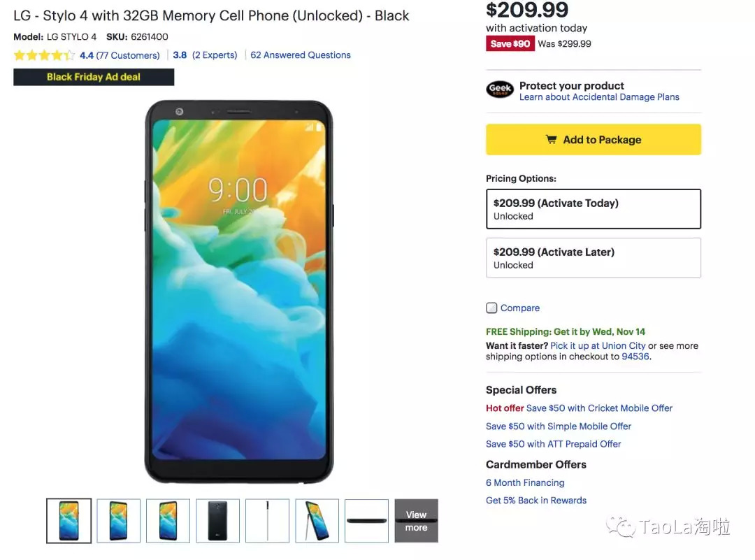Image resolution: width=755 pixels, height=560 pixels.
Task: Click Pick it up at Union City
Action: point(598,346)
